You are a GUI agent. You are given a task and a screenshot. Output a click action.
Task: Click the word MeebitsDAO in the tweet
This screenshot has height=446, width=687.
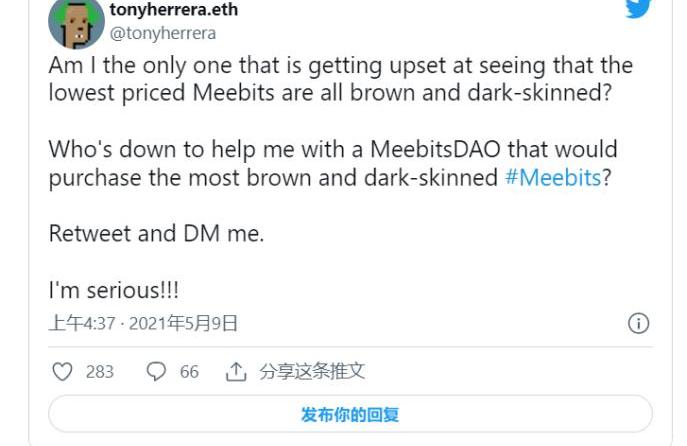click(431, 150)
